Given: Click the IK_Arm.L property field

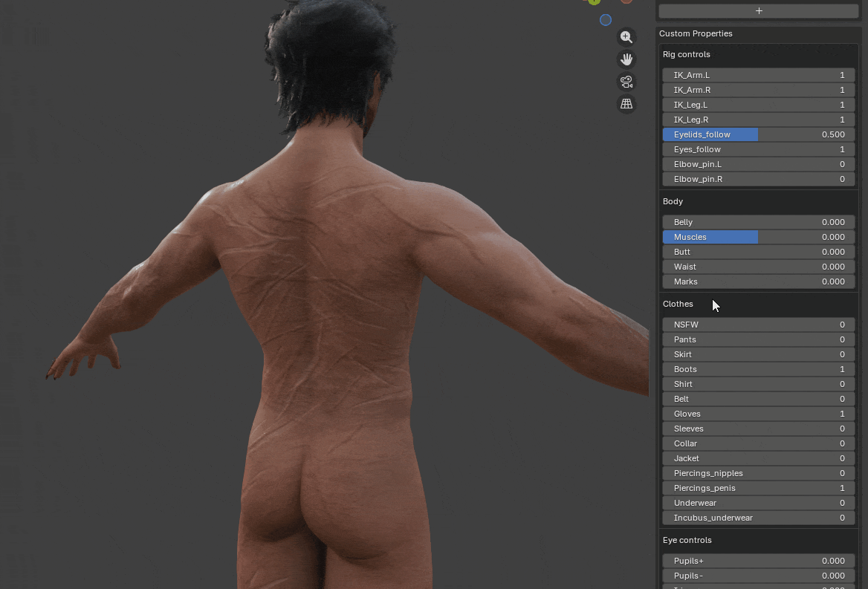Looking at the screenshot, I should 759,75.
